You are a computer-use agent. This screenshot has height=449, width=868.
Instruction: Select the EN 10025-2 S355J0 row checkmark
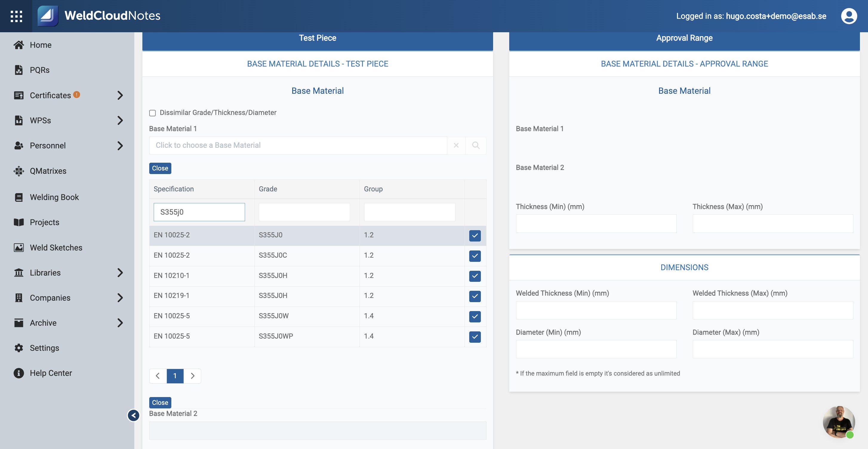point(475,235)
